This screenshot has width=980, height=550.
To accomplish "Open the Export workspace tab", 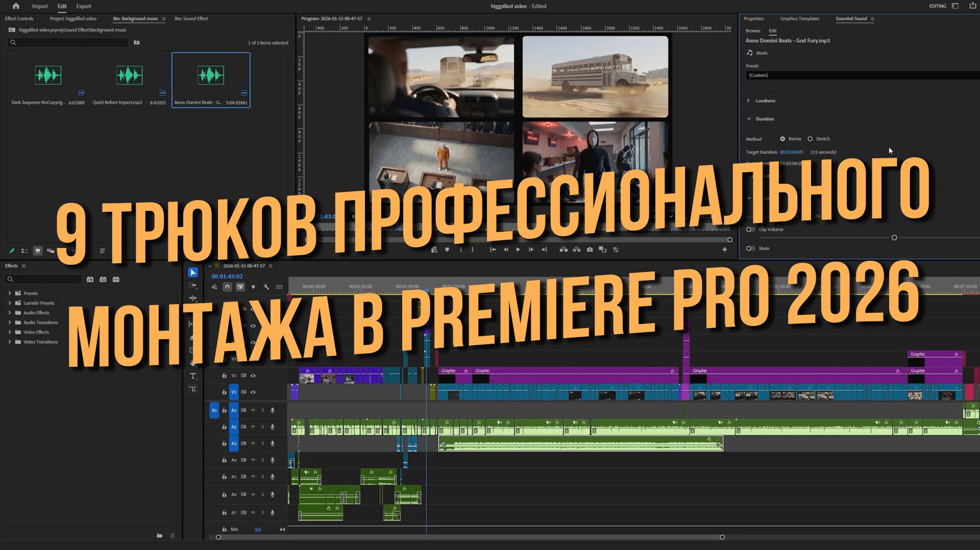I will (84, 6).
